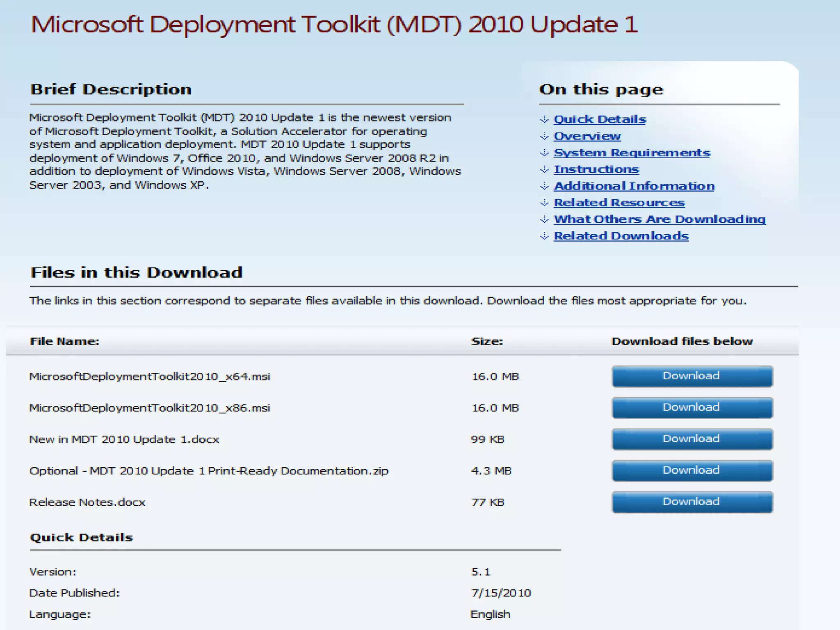Viewport: 840px width, 630px height.
Task: Click the 4.3 MB size value
Action: click(491, 471)
